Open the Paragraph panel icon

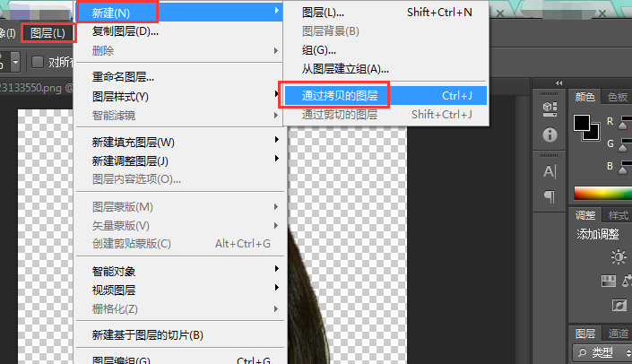coord(550,196)
